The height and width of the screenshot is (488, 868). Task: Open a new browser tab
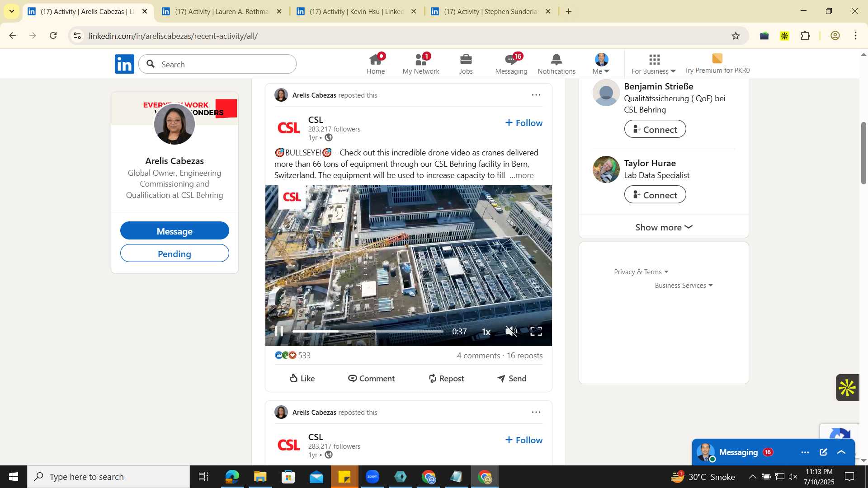(x=569, y=11)
